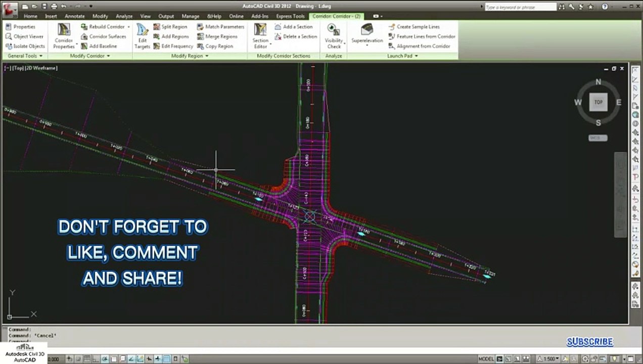The image size is (643, 364).
Task: Click the Plot printer icon
Action: [x=54, y=7]
